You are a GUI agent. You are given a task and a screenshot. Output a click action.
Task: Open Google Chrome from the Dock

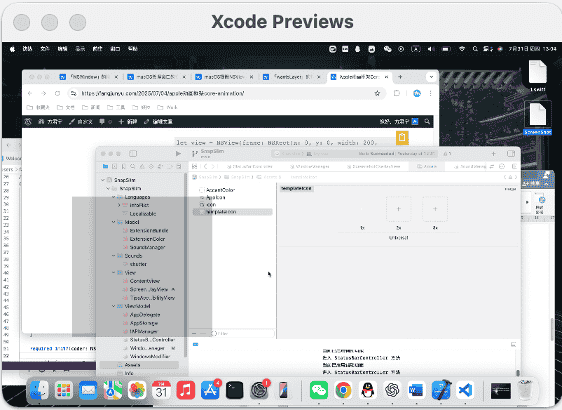pos(343,390)
